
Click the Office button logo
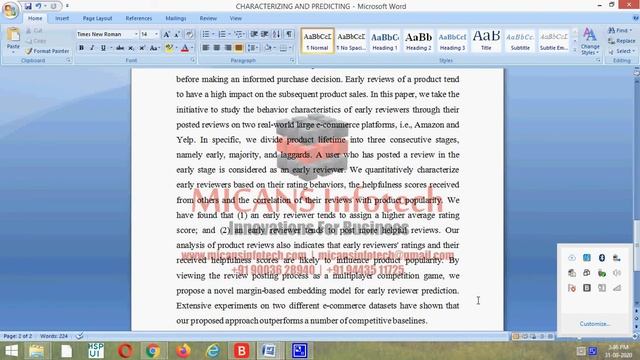pyautogui.click(x=10, y=10)
